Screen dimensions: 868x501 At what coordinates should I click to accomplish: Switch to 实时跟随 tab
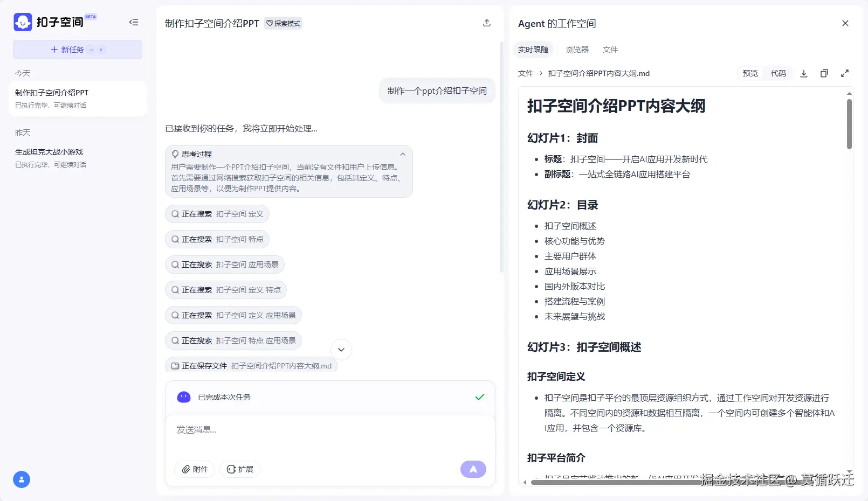coord(533,50)
